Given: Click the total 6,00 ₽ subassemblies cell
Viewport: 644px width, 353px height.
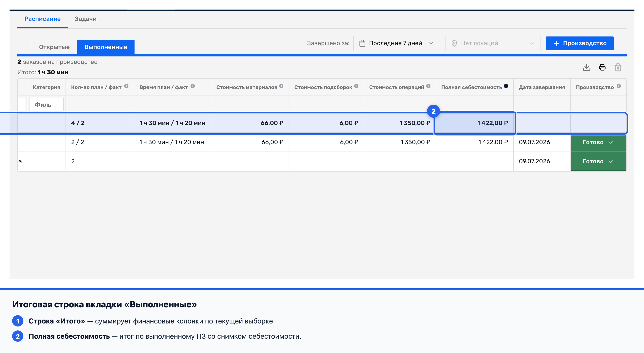Looking at the screenshot, I should [326, 123].
